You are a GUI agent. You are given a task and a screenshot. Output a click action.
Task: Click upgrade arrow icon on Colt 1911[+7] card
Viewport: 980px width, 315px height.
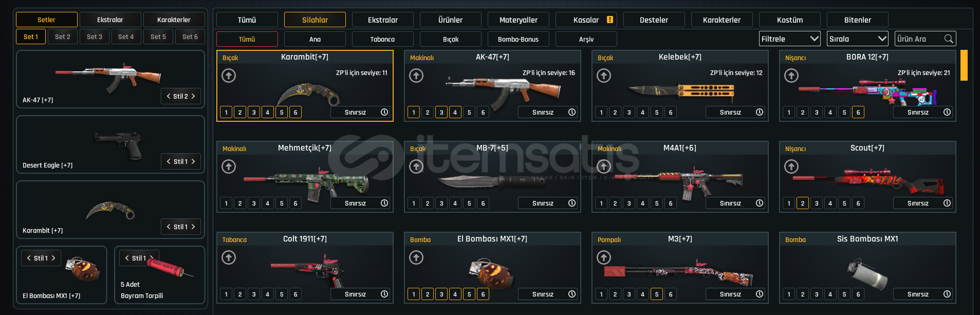[x=229, y=257]
